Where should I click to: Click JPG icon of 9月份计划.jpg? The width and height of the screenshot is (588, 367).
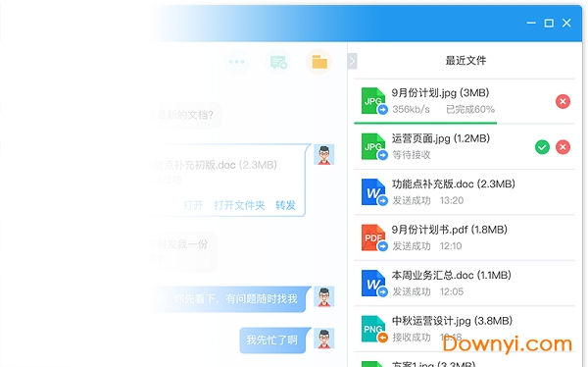point(373,101)
